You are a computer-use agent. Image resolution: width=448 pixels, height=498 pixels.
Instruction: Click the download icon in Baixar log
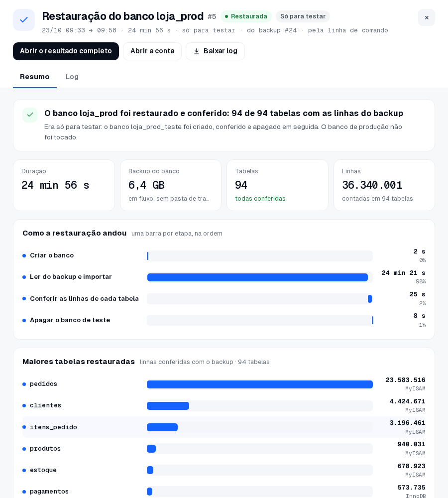click(x=197, y=51)
